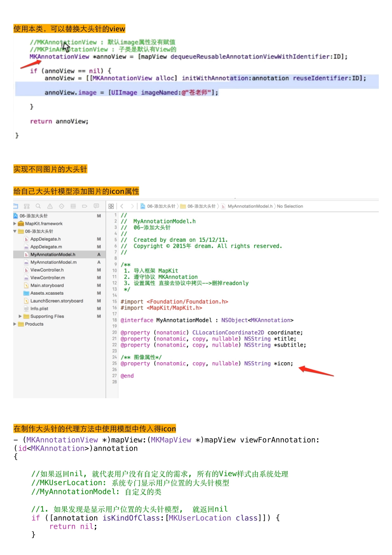Open the breakpoint navigator icon
This screenshot has width=392, height=555.
[85, 206]
